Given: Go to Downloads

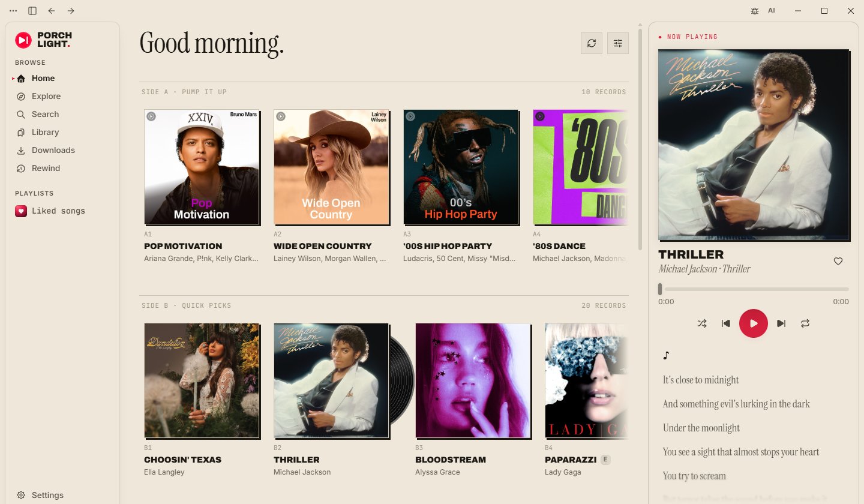Looking at the screenshot, I should point(62,150).
